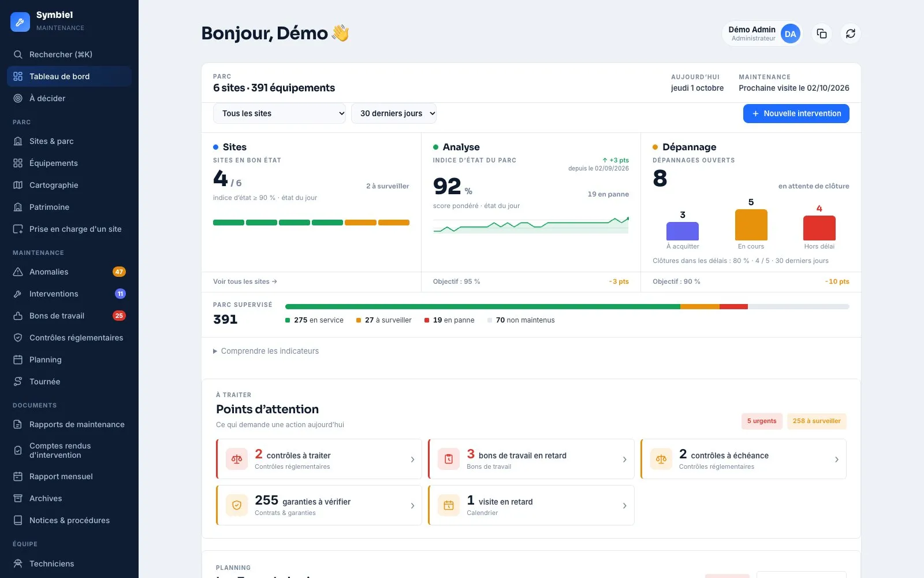Click the red Hors délai bar
This screenshot has width=924, height=578.
coord(819,228)
